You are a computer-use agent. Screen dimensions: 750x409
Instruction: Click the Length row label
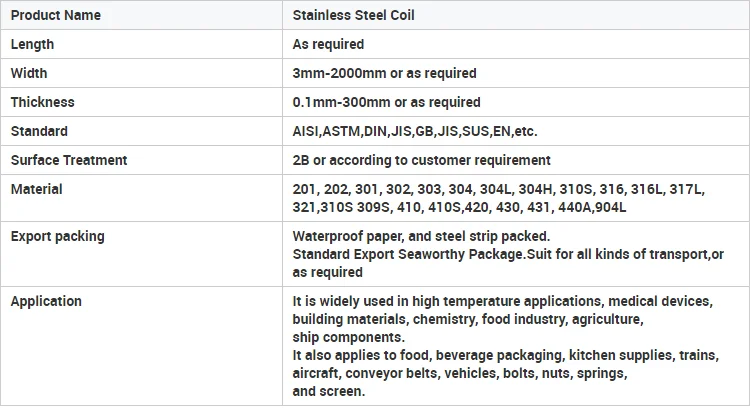click(32, 44)
